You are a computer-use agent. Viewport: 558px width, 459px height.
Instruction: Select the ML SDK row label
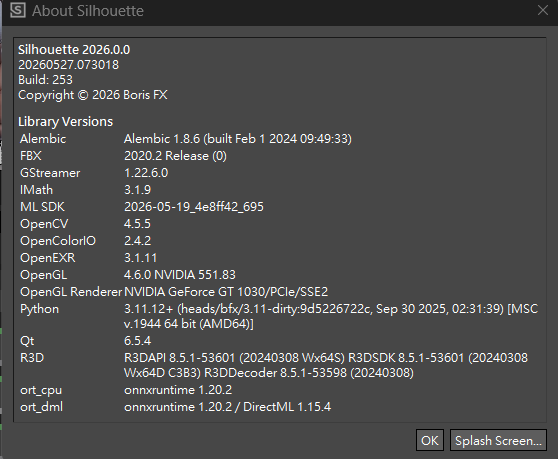pyautogui.click(x=42, y=207)
